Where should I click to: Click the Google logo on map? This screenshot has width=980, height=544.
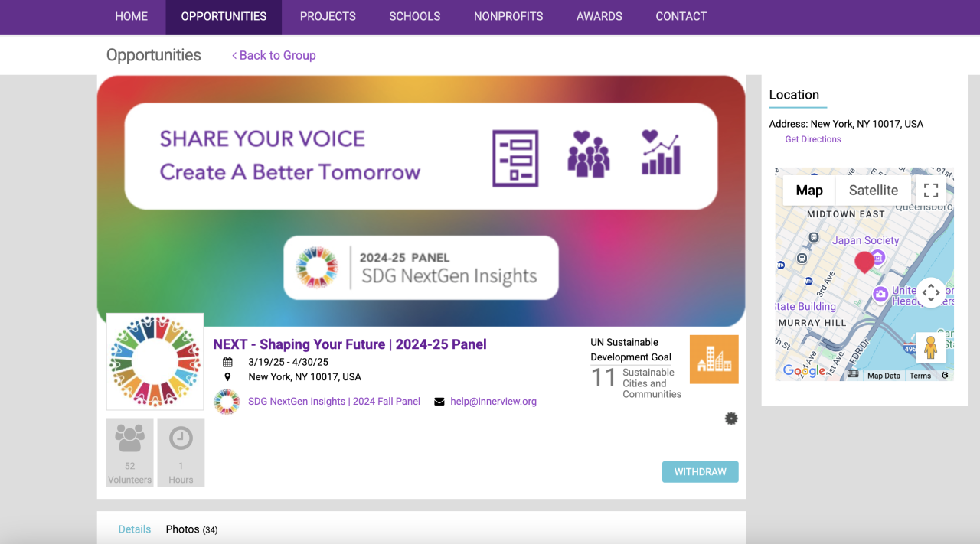805,371
